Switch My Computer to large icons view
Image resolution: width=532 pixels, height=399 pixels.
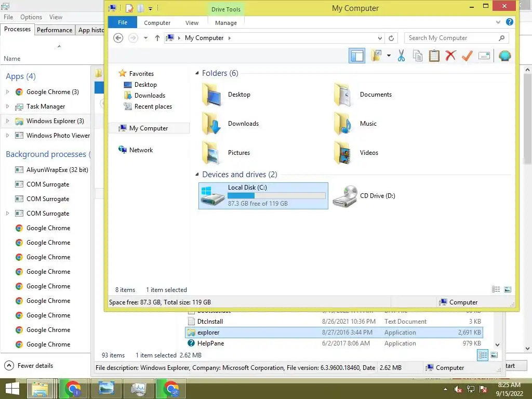coord(508,289)
